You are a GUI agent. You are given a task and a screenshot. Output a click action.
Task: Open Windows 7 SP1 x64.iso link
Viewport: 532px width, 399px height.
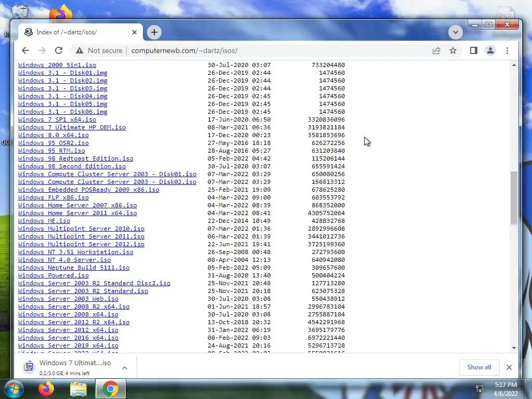coord(57,119)
